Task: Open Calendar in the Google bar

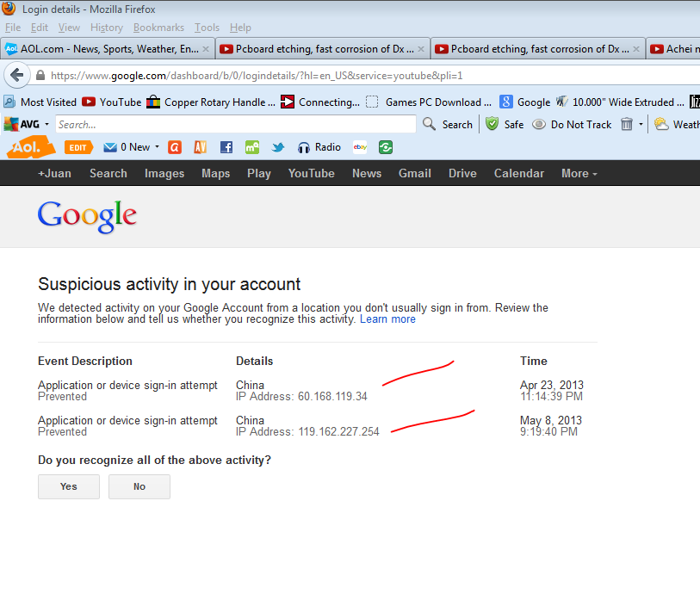Action: tap(518, 173)
